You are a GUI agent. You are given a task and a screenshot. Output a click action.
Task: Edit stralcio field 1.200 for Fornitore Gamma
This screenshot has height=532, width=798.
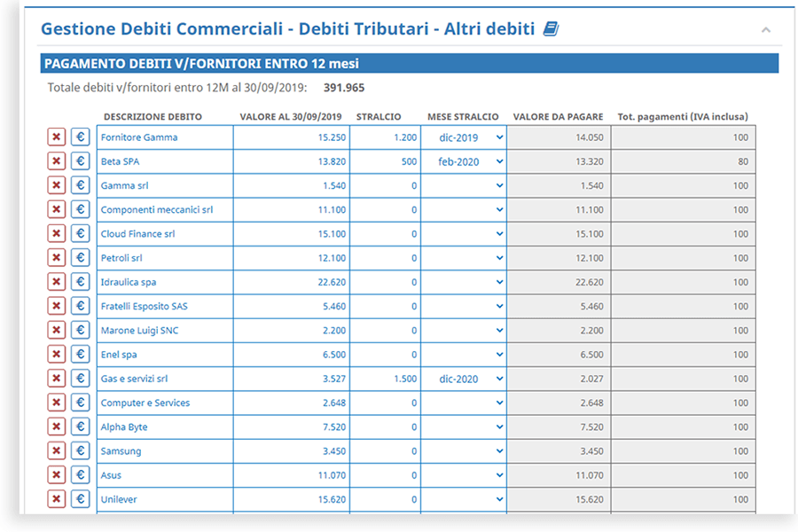(386, 137)
